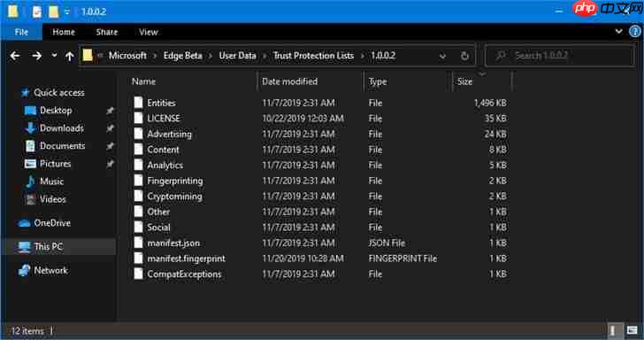Open the recent locations dropdown arrow
This screenshot has width=644, height=340.
click(x=54, y=55)
